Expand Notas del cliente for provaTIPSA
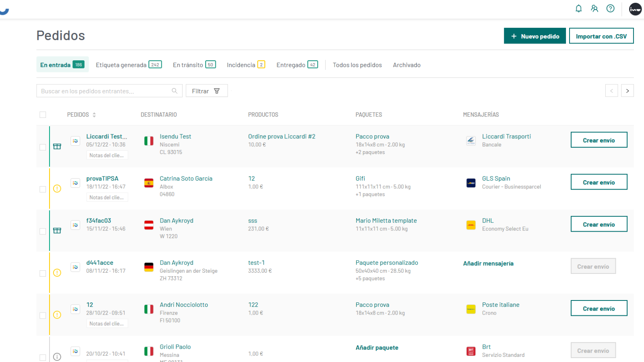The height and width of the screenshot is (362, 644). (107, 197)
